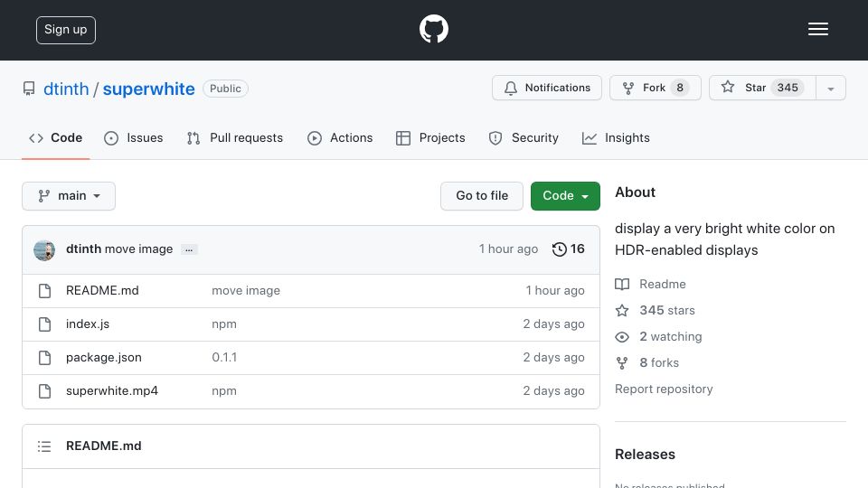Open the superwhite repository link
The height and width of the screenshot is (488, 868).
pos(149,89)
